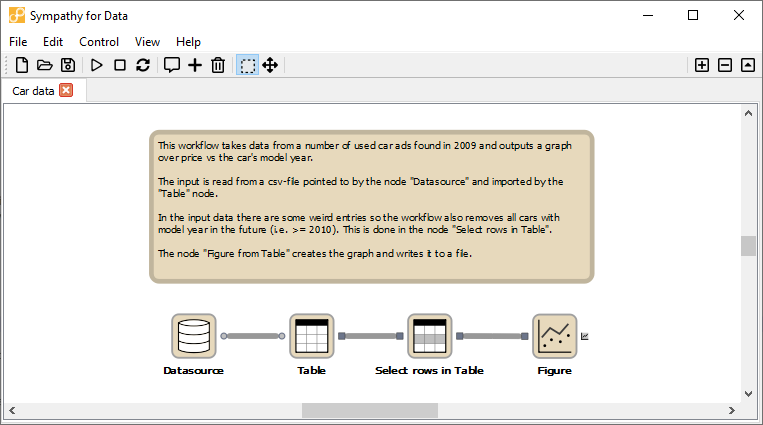The height and width of the screenshot is (425, 763).
Task: Select the Datasource node
Action: 193,336
